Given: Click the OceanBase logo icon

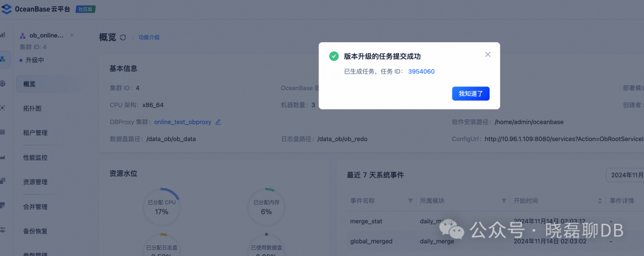Looking at the screenshot, I should tap(7, 9).
